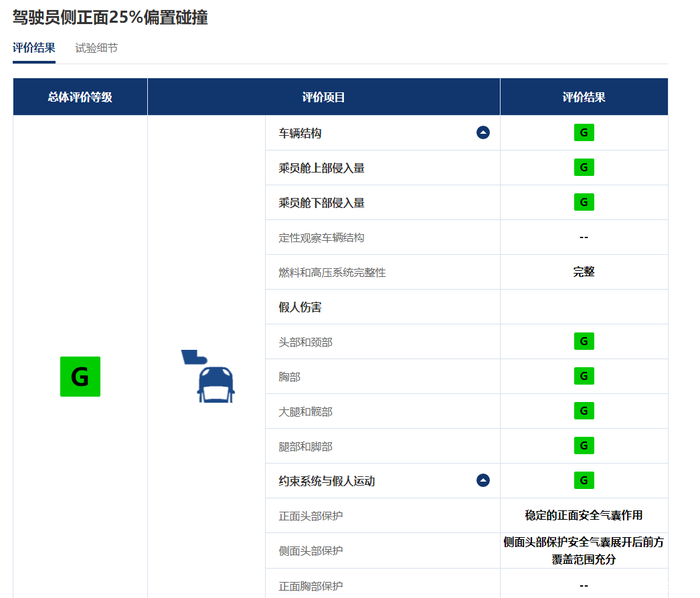This screenshot has width=700, height=598.
Task: Select the 大腿和髋部 row label
Action: tap(305, 412)
